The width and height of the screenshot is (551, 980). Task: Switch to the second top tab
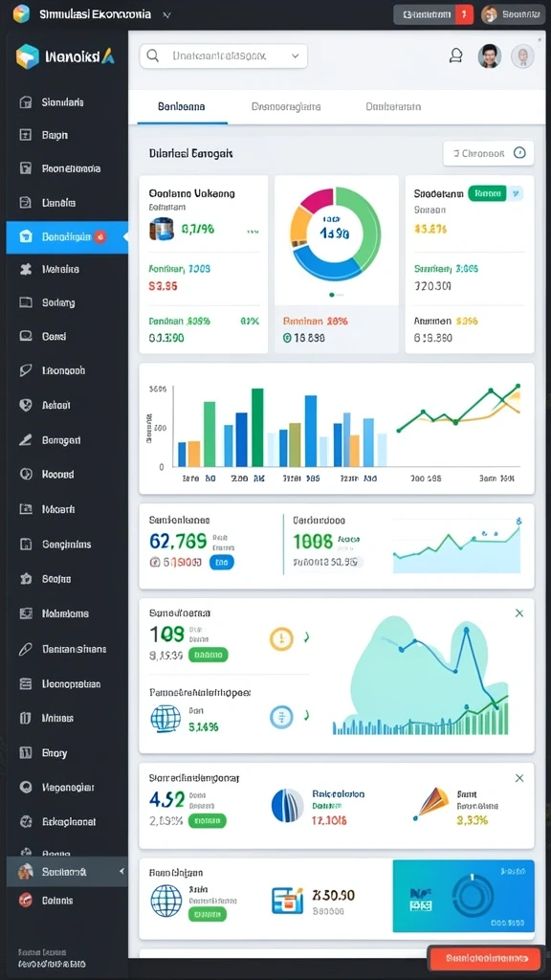[286, 107]
